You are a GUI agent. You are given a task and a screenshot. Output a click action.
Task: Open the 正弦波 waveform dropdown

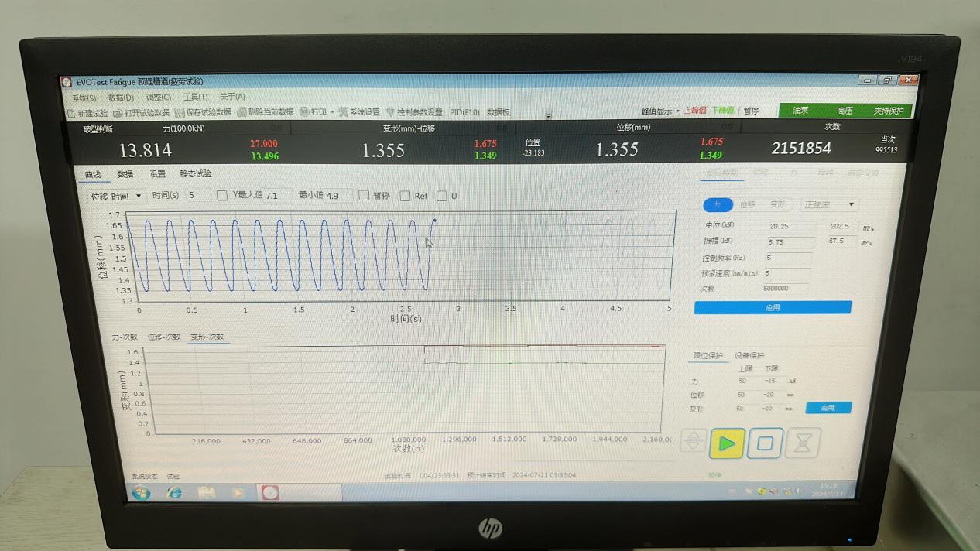pyautogui.click(x=829, y=205)
